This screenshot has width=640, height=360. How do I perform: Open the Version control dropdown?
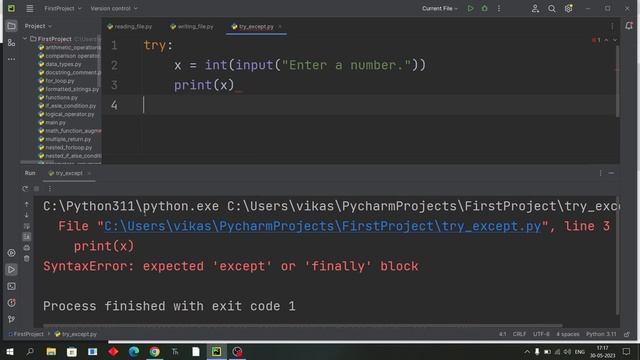[x=114, y=8]
